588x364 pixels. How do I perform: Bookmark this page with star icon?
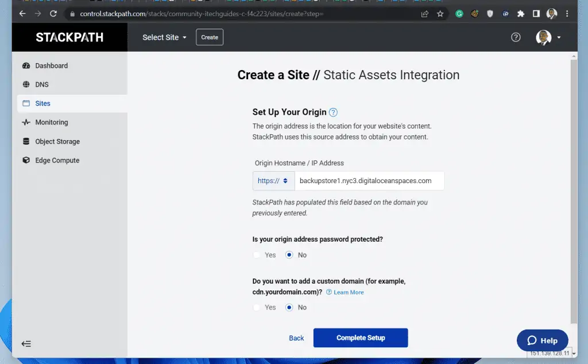440,14
